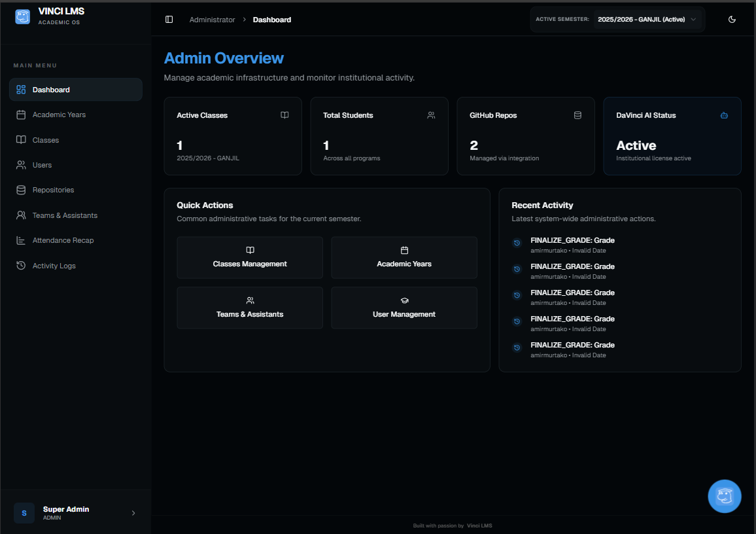Click the Academic Years quick action button

pos(404,258)
